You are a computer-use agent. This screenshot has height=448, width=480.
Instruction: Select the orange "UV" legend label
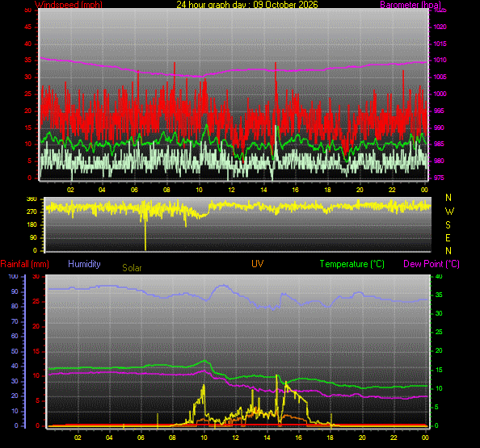(x=258, y=264)
